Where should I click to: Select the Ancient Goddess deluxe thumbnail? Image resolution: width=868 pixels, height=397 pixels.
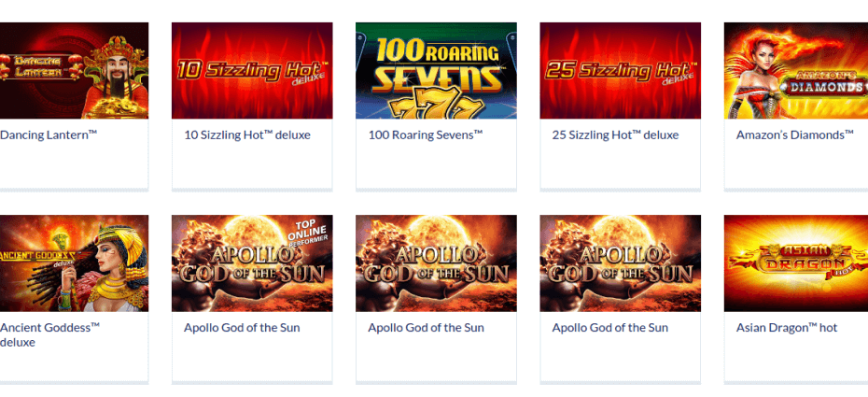pyautogui.click(x=74, y=263)
